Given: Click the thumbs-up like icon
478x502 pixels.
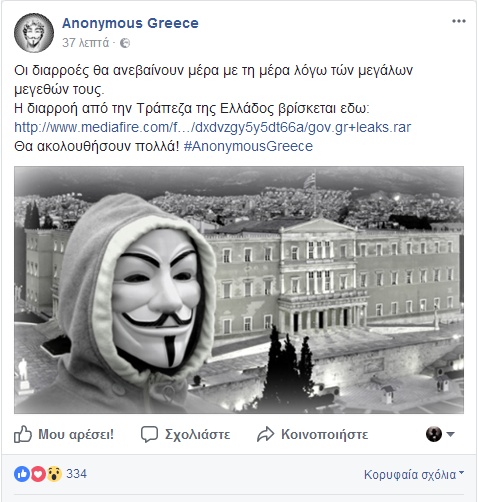Looking at the screenshot, I should [x=23, y=434].
